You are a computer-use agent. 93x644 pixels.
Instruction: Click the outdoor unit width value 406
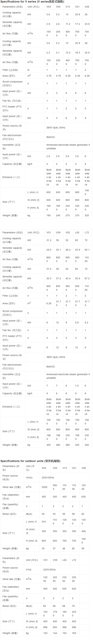tap(83, 531)
